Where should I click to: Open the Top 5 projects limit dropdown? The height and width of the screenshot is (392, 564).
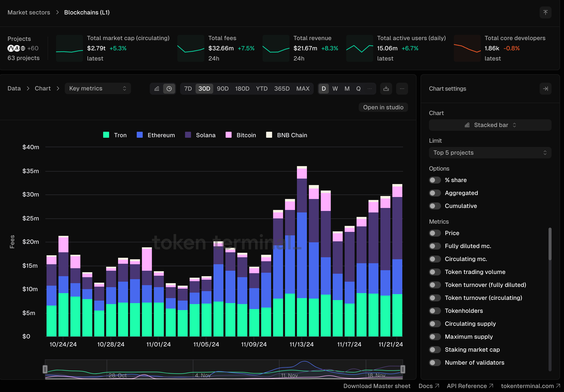coord(490,153)
